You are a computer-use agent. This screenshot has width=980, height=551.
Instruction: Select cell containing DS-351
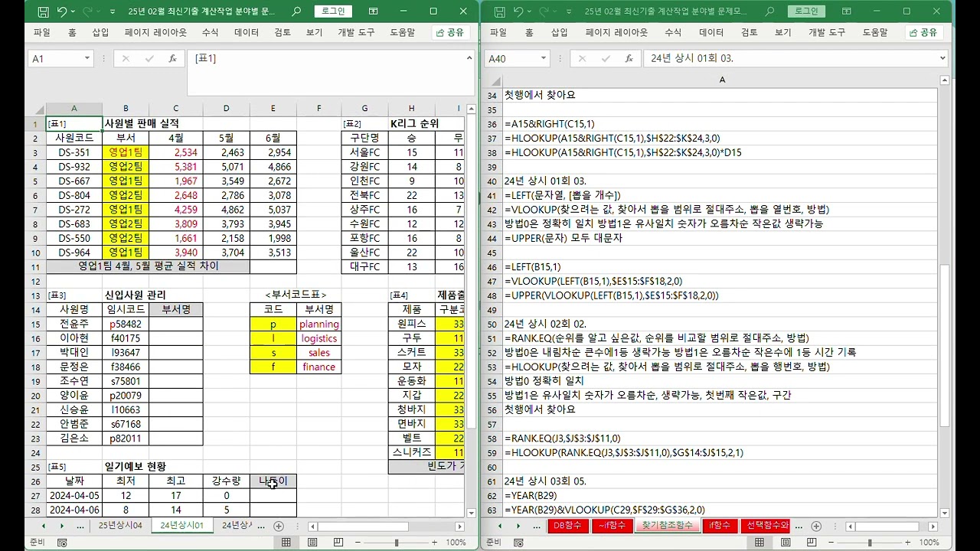(73, 152)
